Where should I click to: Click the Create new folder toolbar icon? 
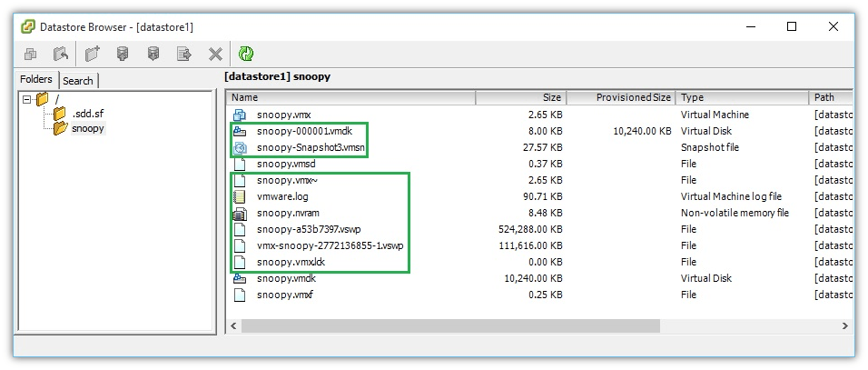(x=93, y=54)
